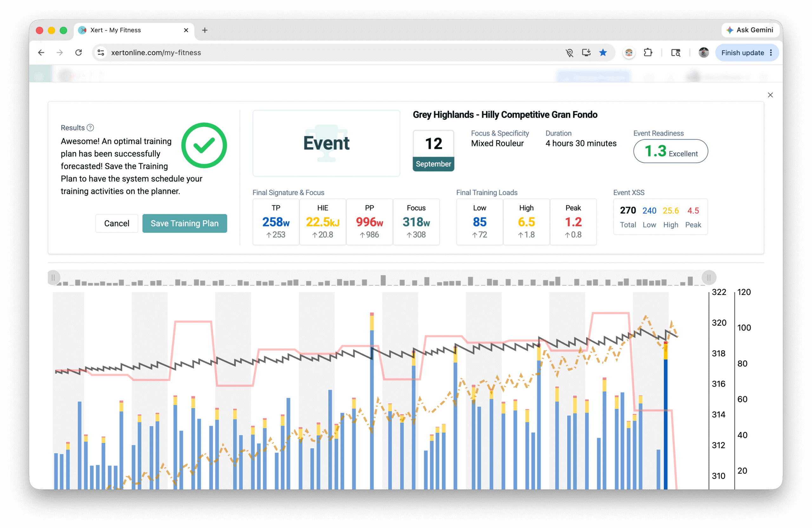Open the owl-face extension icon
The height and width of the screenshot is (528, 812).
(629, 53)
